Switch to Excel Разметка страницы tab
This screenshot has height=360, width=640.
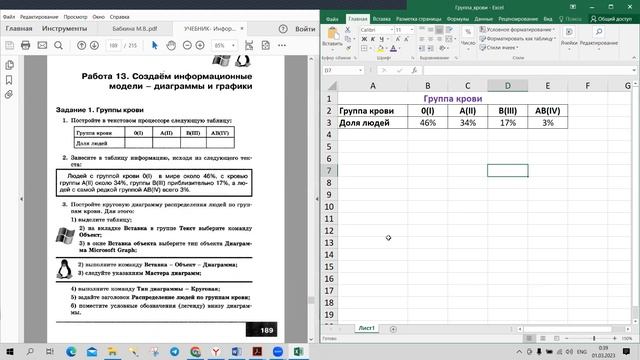[418, 19]
